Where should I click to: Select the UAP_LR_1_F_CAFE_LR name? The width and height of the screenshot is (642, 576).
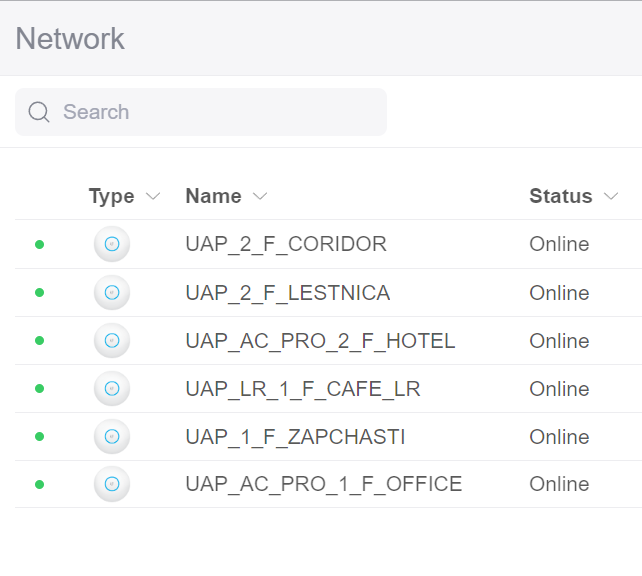pos(303,389)
